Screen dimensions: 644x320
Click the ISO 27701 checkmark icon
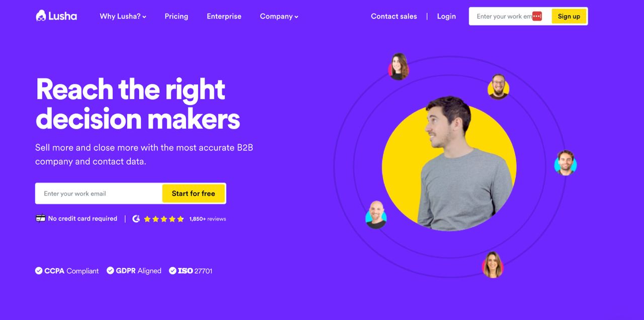pos(173,271)
